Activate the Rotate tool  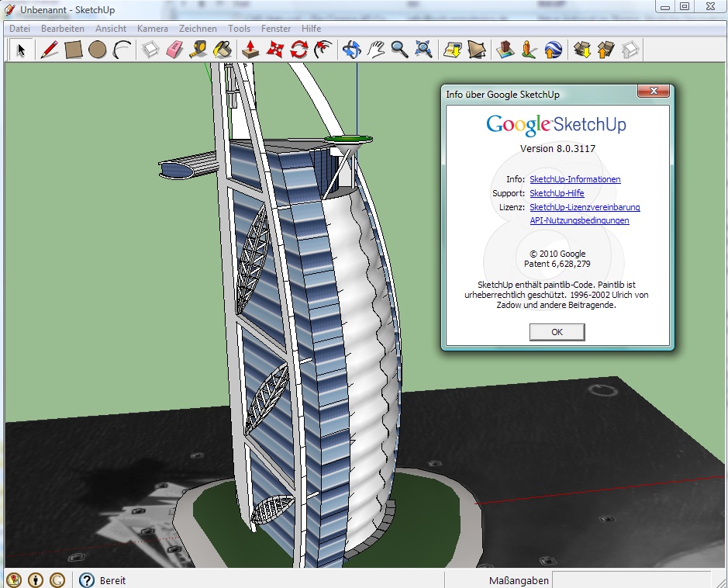(299, 50)
